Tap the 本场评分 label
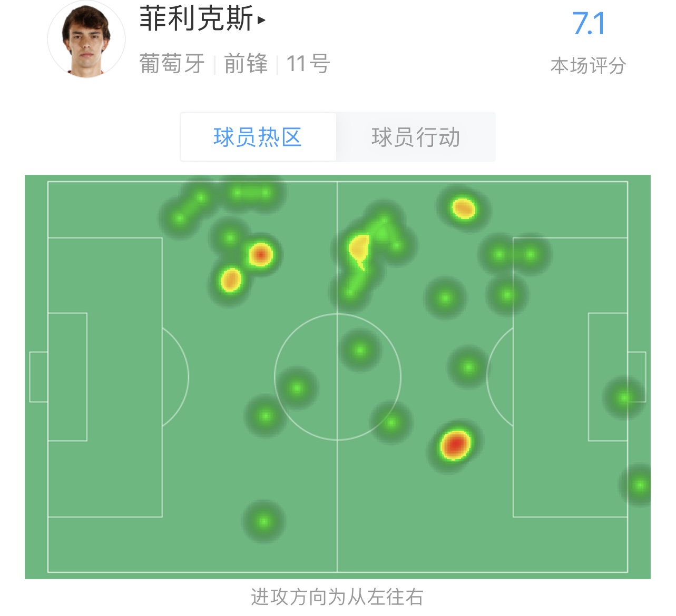 (589, 66)
